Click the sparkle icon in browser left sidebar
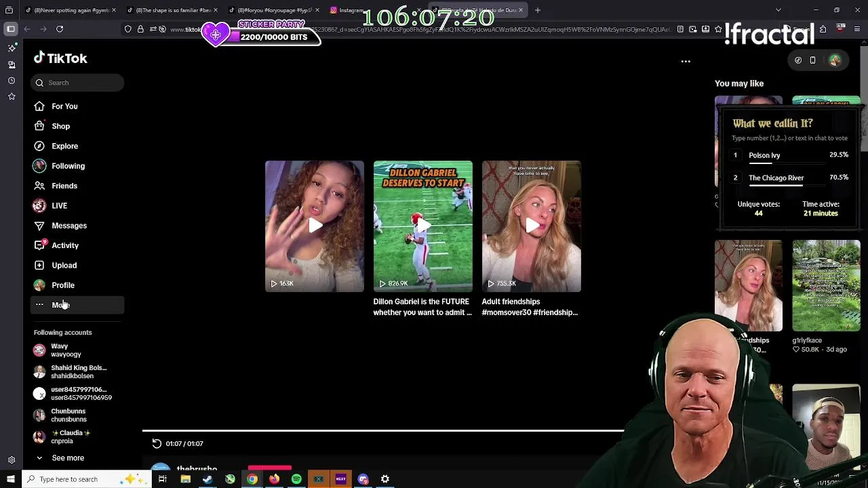The height and width of the screenshot is (488, 868). [12, 48]
